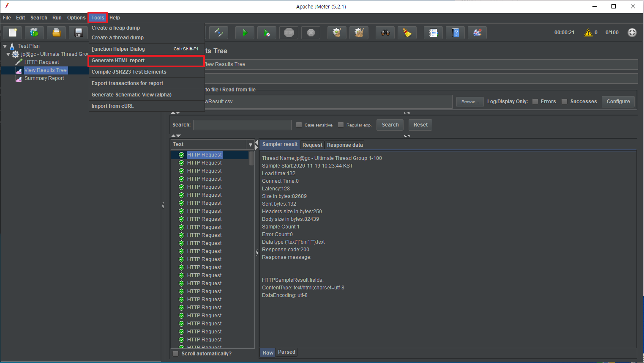Viewport: 644px width, 363px height.
Task: Click the split arrows above the Search row
Action: (175, 113)
